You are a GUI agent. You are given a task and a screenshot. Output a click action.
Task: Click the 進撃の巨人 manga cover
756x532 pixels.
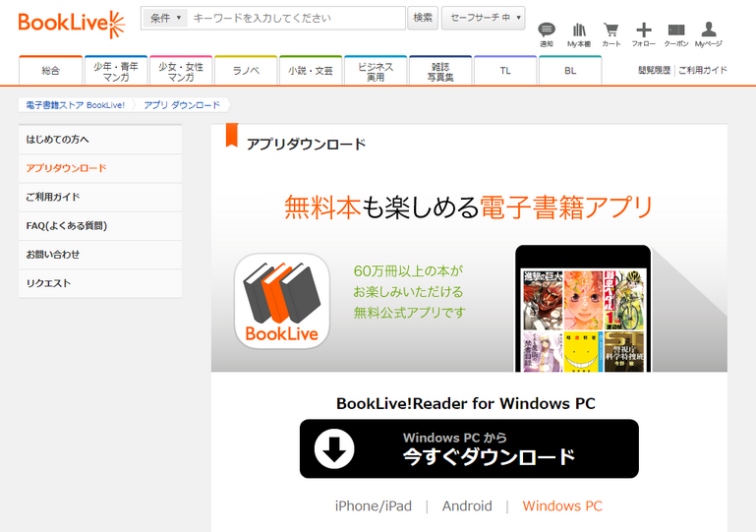(543, 300)
